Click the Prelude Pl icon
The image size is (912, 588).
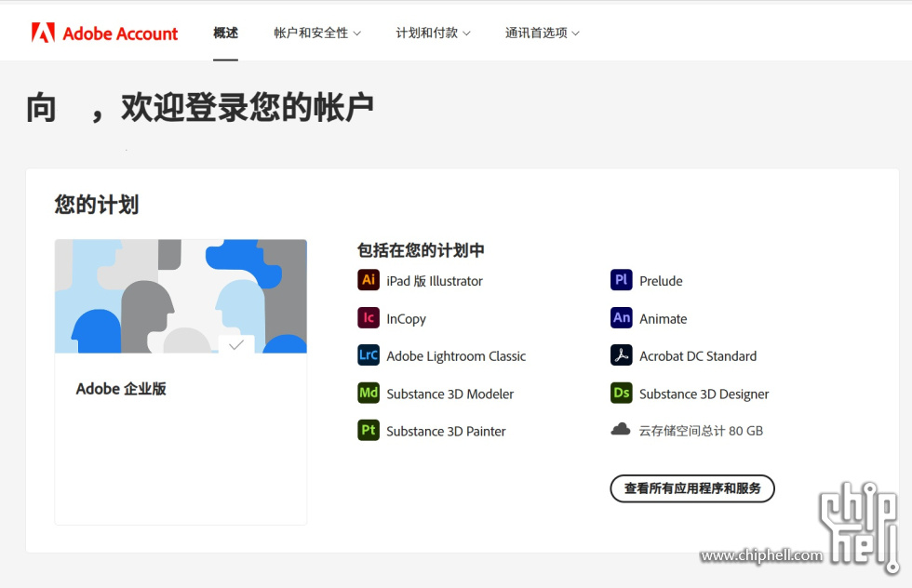622,280
